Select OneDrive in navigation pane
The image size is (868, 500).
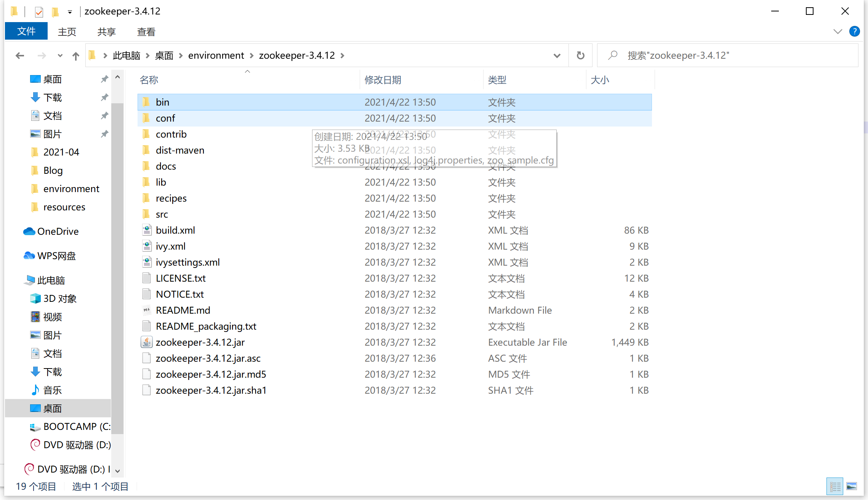click(x=58, y=231)
